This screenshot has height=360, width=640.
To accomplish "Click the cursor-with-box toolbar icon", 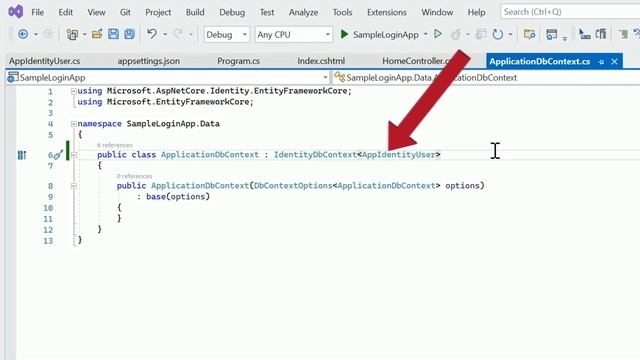I will (584, 34).
